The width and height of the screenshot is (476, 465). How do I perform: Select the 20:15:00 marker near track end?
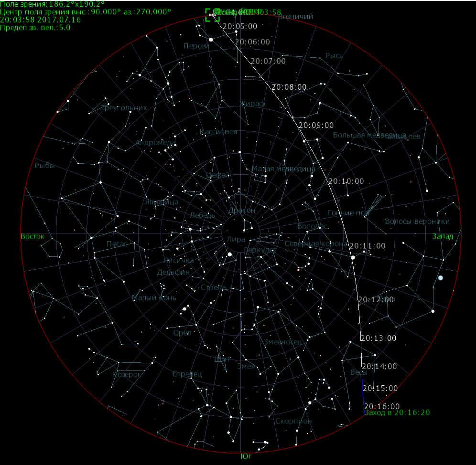[x=379, y=388]
